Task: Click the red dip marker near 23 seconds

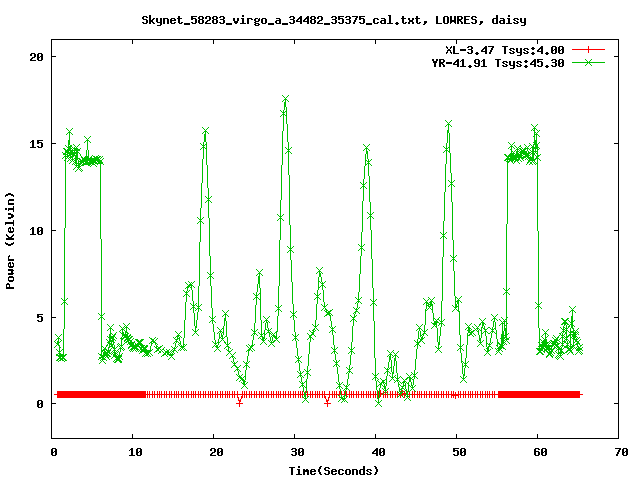Action: (x=240, y=403)
